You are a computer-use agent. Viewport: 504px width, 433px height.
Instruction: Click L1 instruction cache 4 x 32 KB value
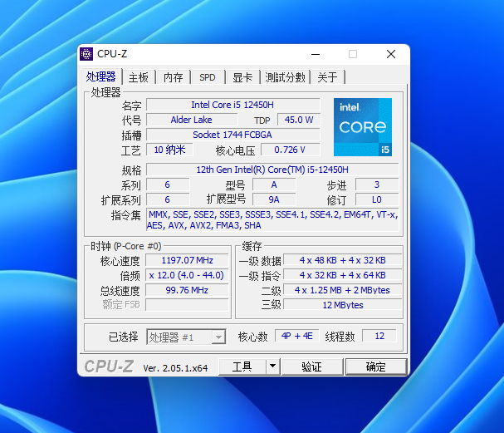click(343, 275)
